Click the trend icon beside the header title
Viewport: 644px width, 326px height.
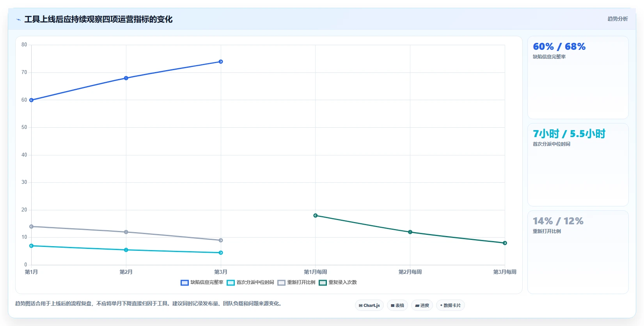coord(18,19)
